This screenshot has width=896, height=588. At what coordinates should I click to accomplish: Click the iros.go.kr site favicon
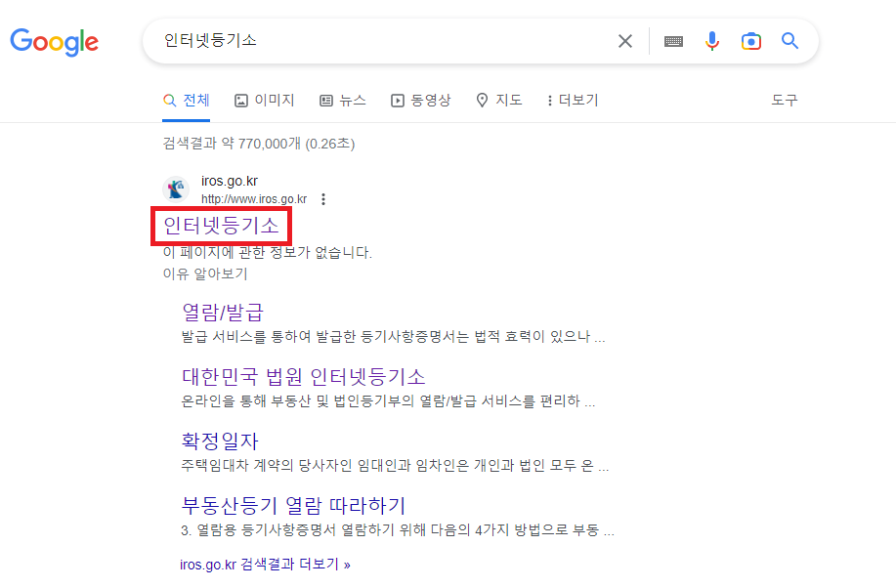(x=176, y=189)
